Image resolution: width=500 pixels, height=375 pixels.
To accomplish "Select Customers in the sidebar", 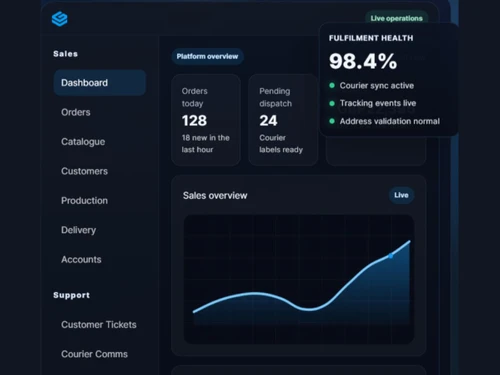I will click(84, 171).
